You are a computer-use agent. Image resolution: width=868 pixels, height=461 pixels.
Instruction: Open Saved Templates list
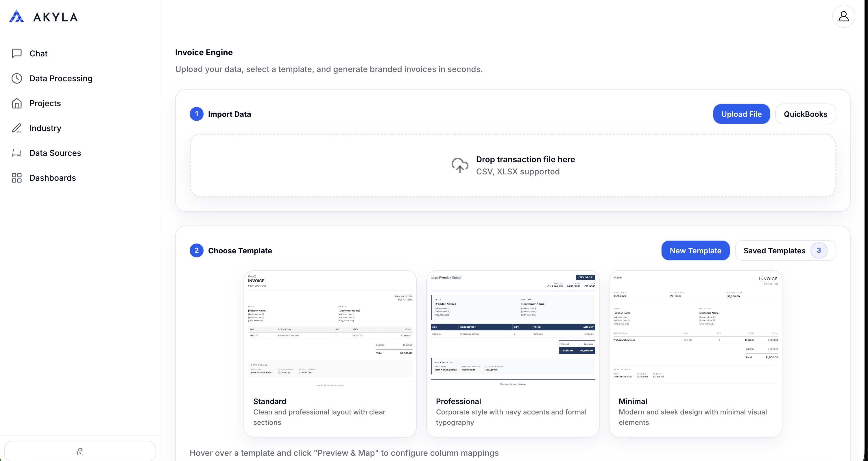[x=775, y=250]
